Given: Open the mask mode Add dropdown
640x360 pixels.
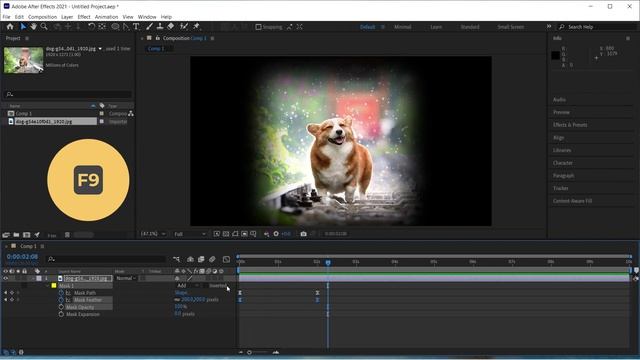Looking at the screenshot, I should coord(187,286).
